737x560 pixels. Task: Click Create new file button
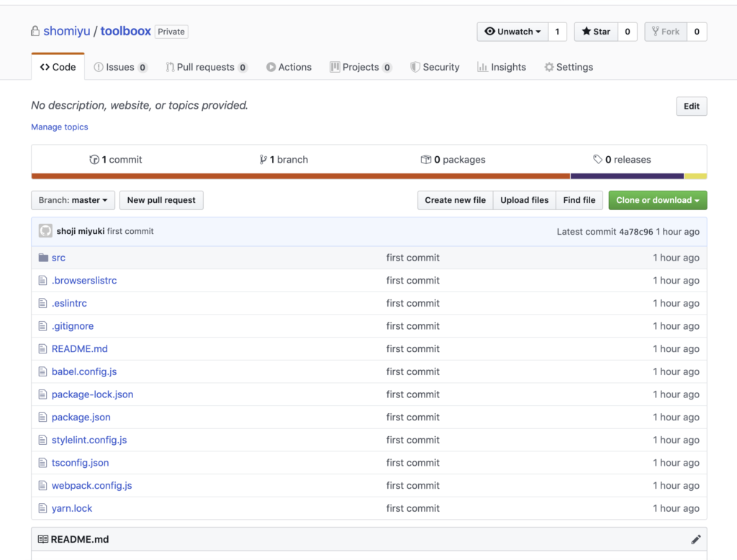point(455,200)
